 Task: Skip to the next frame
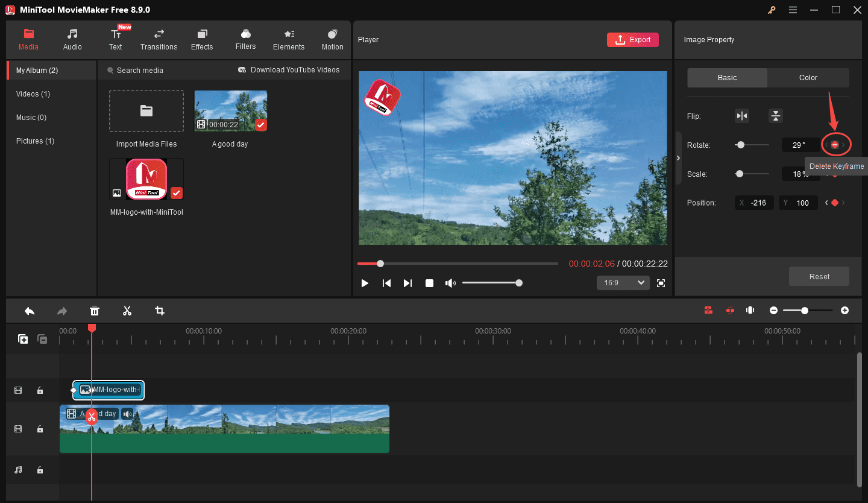(408, 283)
